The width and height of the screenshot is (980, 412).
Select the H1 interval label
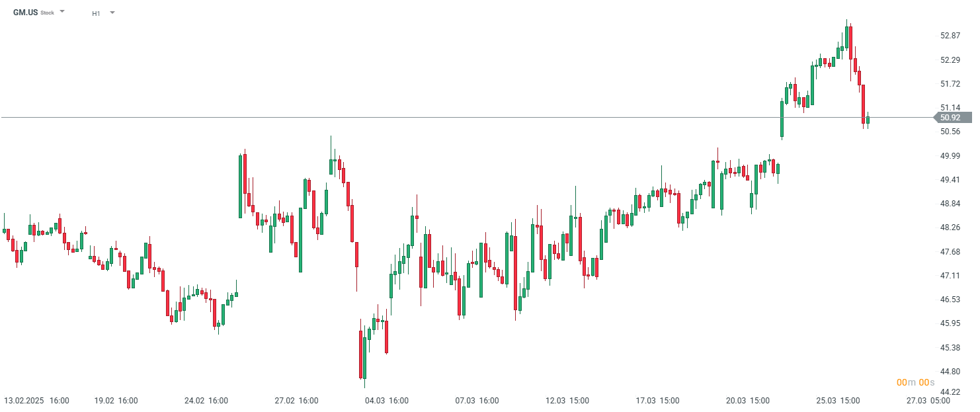coord(96,13)
